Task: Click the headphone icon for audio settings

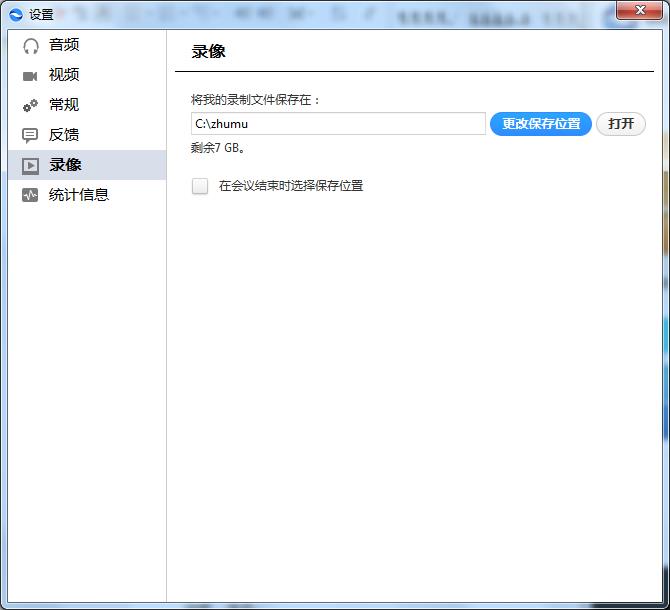Action: click(30, 45)
